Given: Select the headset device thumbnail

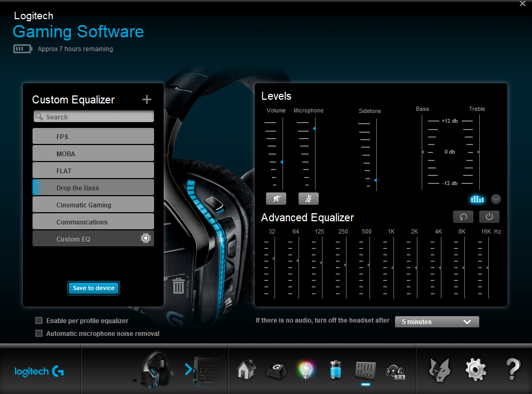Looking at the screenshot, I should click(x=155, y=369).
